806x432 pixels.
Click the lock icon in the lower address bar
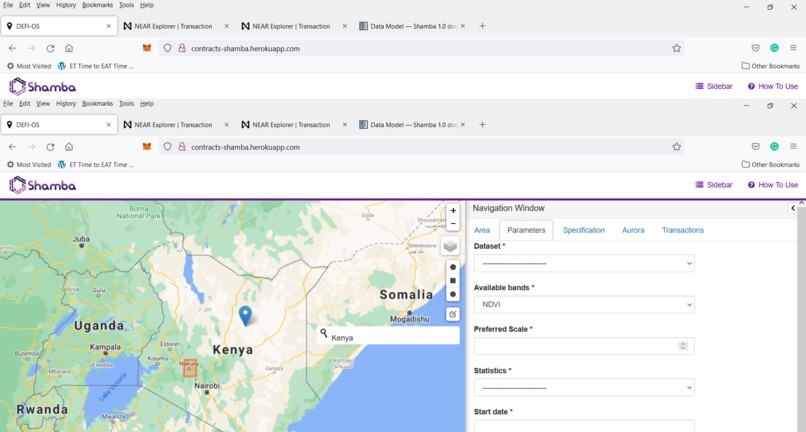(181, 147)
